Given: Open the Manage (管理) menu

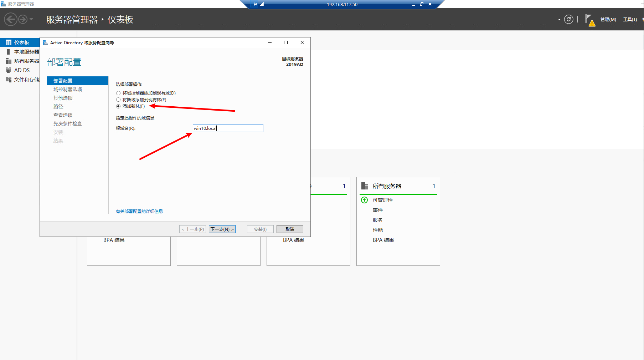Looking at the screenshot, I should [x=608, y=20].
